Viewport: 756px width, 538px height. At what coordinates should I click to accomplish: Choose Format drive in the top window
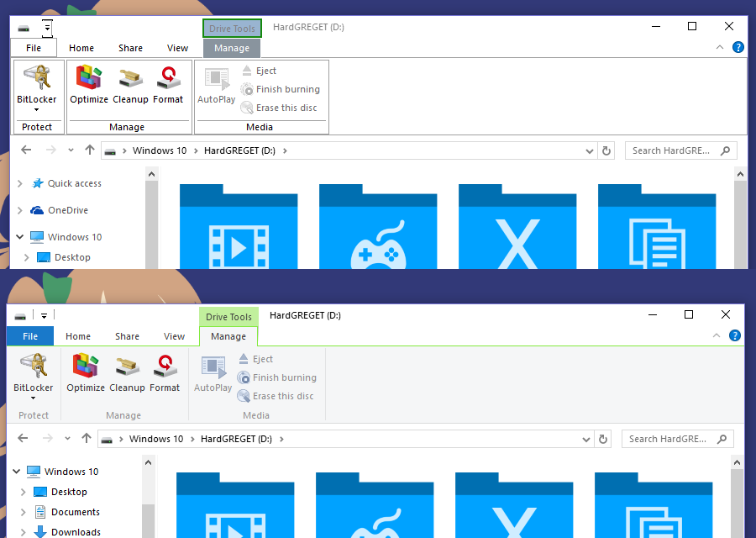pyautogui.click(x=168, y=85)
